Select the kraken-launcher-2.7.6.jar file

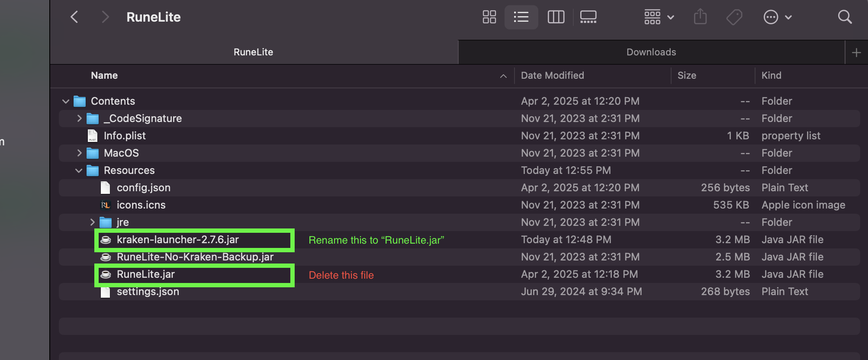tap(177, 240)
